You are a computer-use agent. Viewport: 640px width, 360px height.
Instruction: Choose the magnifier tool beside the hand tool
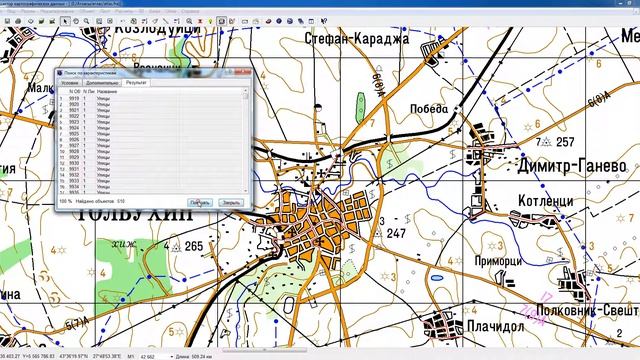pyautogui.click(x=87, y=21)
